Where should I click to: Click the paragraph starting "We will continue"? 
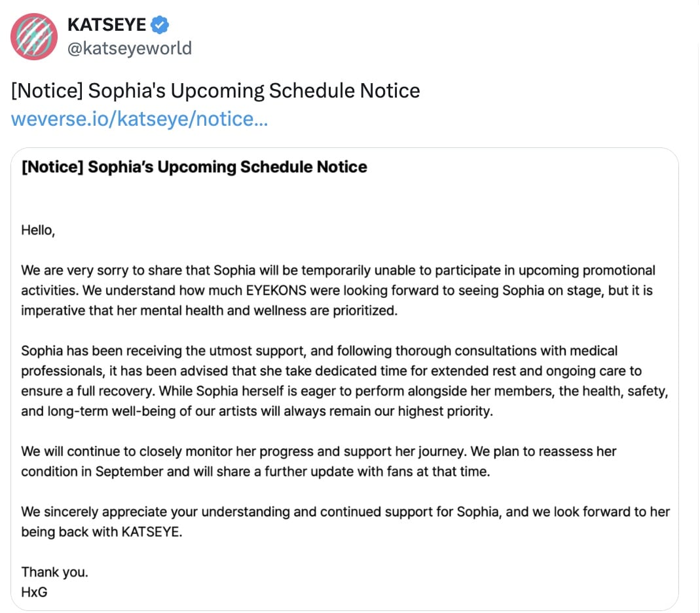tap(319, 461)
